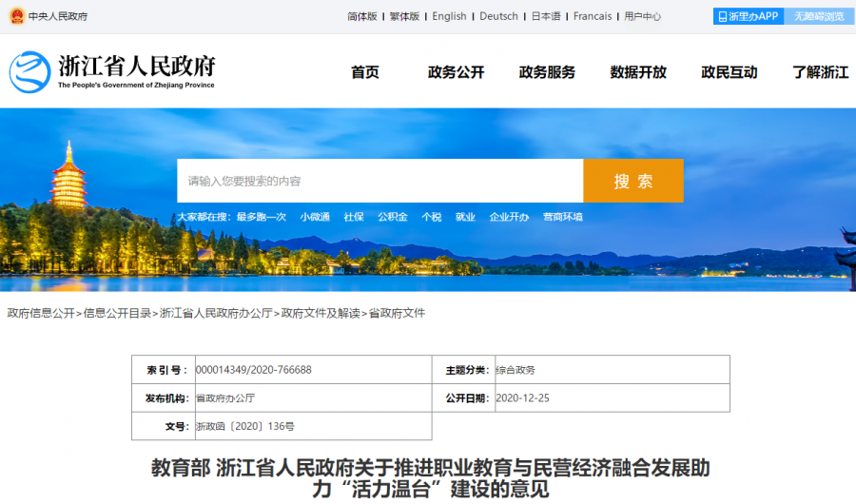Open breadcrumb 浙江省人民政府办公厅

[216, 313]
